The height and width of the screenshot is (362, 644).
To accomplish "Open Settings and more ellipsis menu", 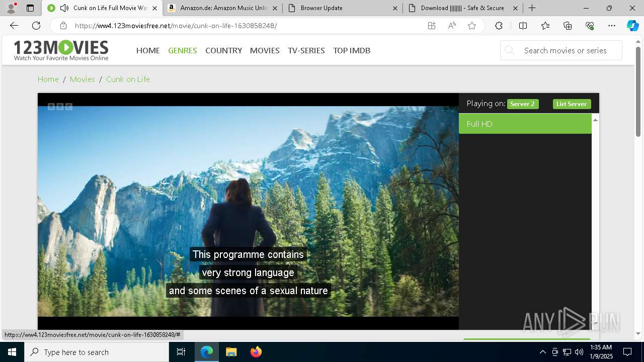I will (x=612, y=26).
